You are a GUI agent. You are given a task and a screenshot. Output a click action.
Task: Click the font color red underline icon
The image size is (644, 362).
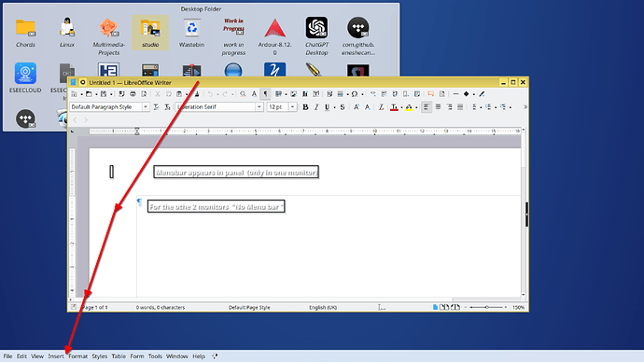(394, 107)
